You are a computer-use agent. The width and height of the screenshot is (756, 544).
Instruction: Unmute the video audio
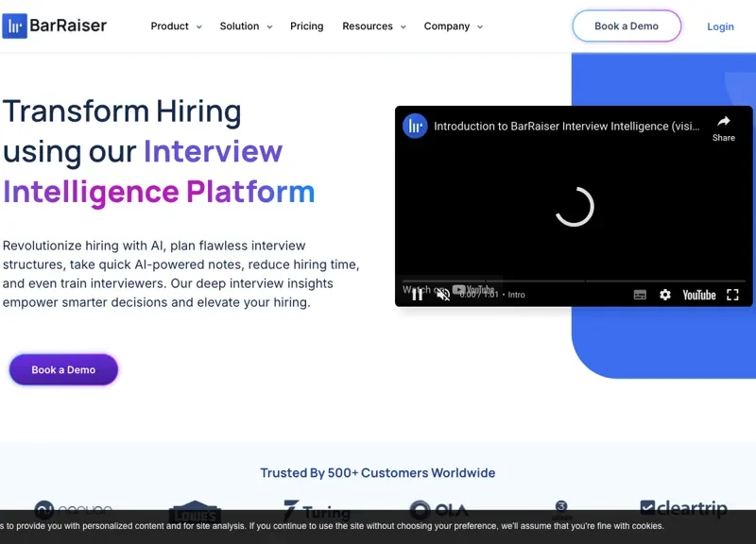click(x=442, y=295)
